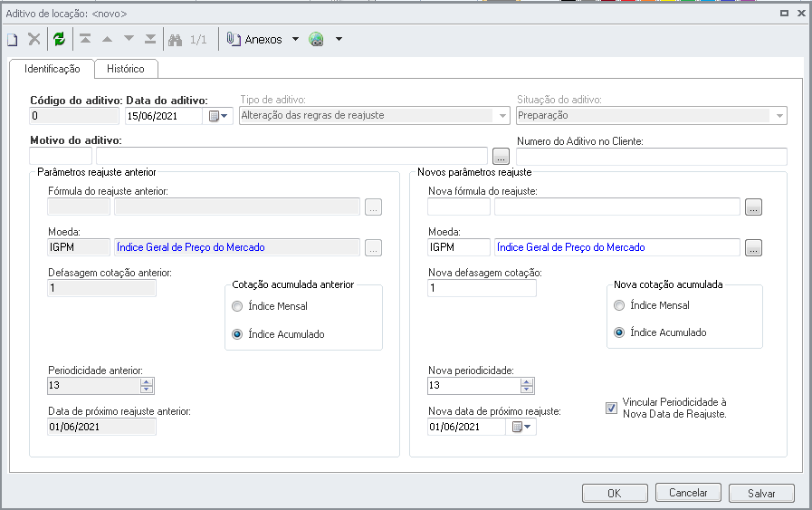This screenshot has height=510, width=812.
Task: Maximize the Aditivo de locação window
Action: 784,14
